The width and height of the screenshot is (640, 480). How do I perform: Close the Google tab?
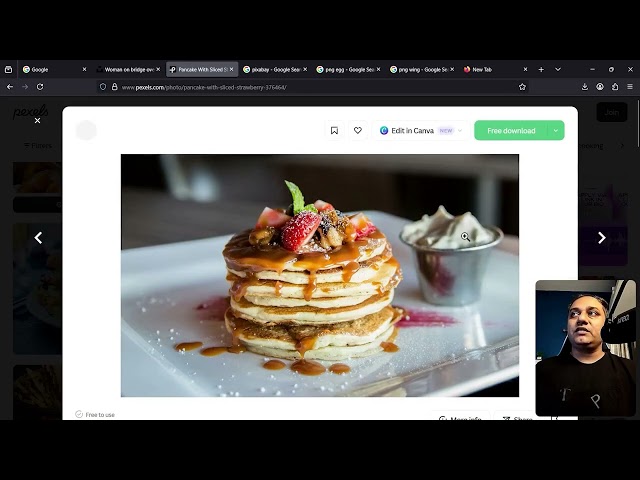point(84,69)
